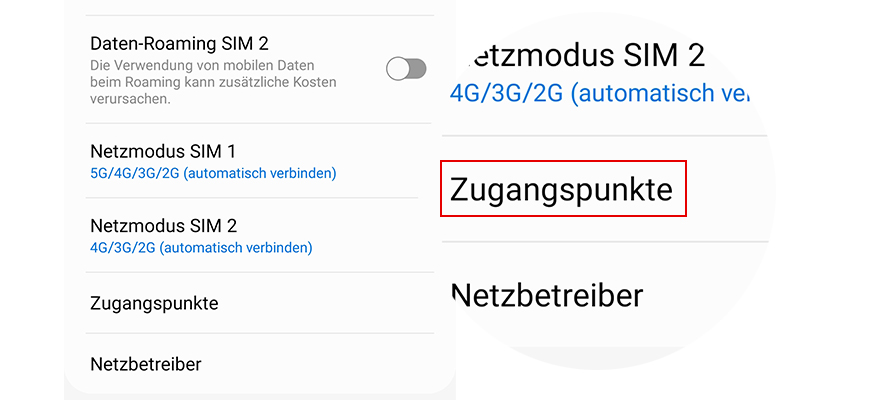The image size is (879, 400).
Task: Open Netzmodus SIM 1 in left list
Action: pyautogui.click(x=163, y=152)
